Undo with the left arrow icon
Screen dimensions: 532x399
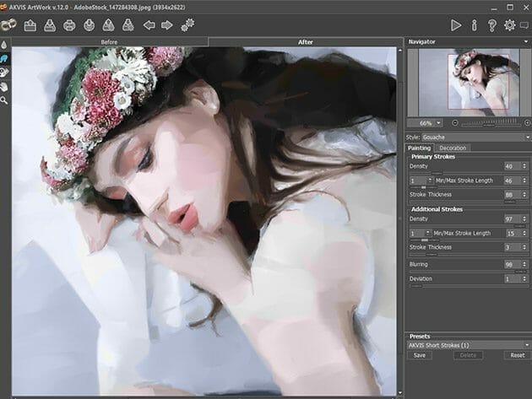149,24
